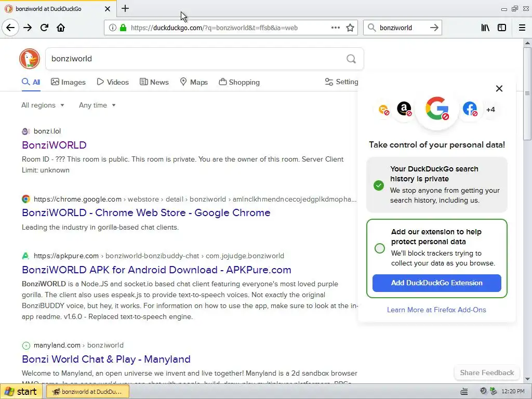Open the Firefox hamburger menu

point(522,28)
